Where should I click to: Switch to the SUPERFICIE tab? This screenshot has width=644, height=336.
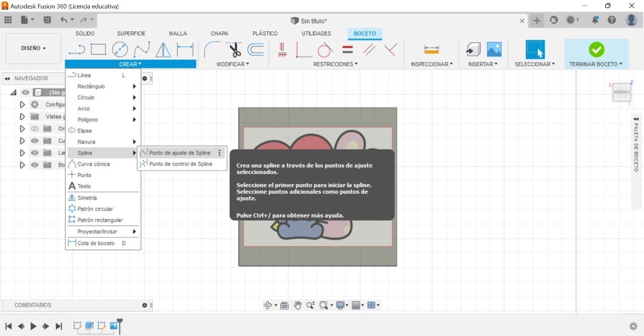(x=131, y=33)
